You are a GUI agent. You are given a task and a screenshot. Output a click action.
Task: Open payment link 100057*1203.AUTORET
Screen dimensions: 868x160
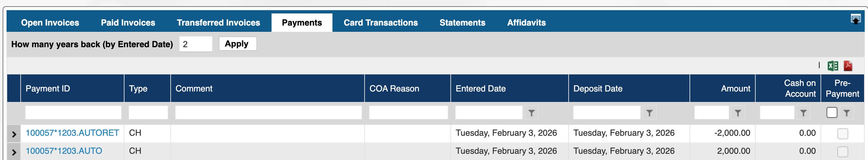click(72, 133)
